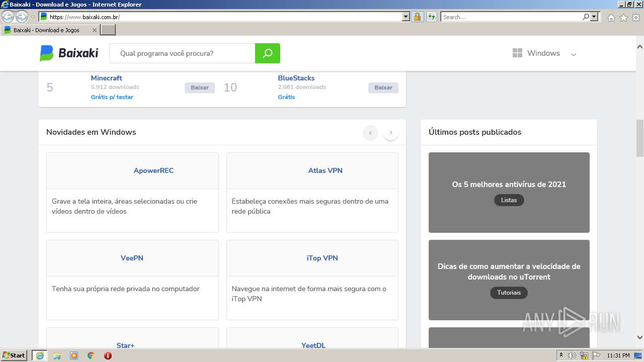Click the IE Search field
This screenshot has height=362, width=644.
[x=511, y=17]
